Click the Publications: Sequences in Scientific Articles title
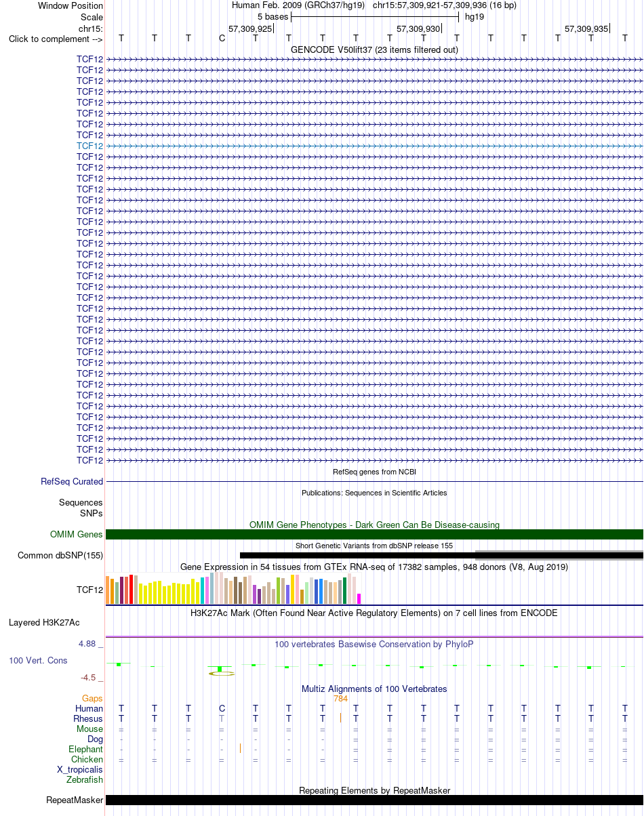The height and width of the screenshot is (816, 644). [x=374, y=493]
